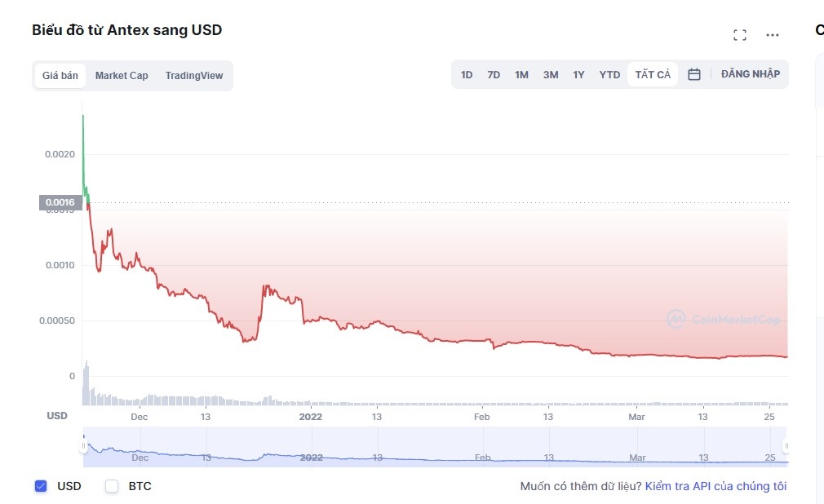Select the TẤT CẢ time range
Viewport: 824px width, 504px height.
click(653, 74)
